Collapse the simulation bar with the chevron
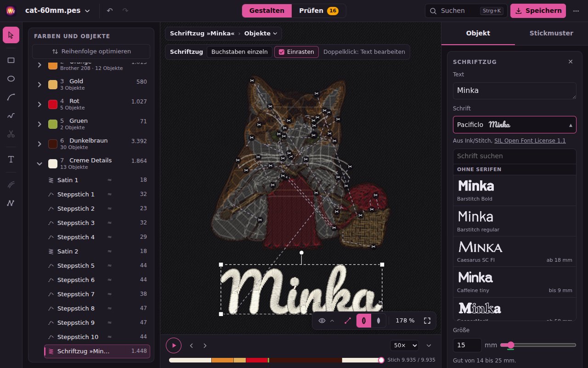The height and width of the screenshot is (368, 588). (x=429, y=345)
